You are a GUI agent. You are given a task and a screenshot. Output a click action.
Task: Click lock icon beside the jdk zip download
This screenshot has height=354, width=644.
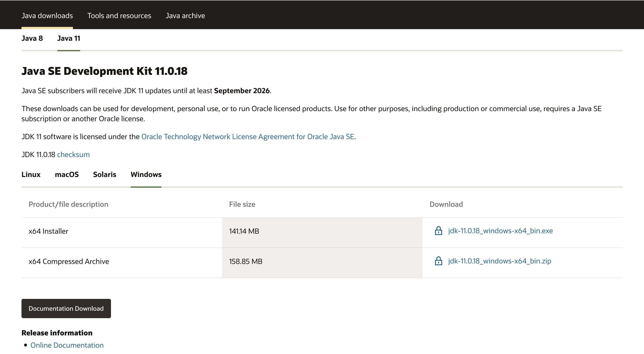point(438,261)
